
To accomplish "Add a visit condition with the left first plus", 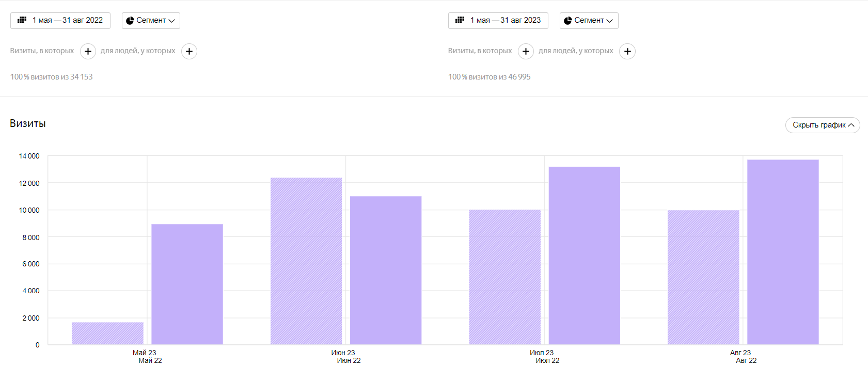I will coord(88,51).
